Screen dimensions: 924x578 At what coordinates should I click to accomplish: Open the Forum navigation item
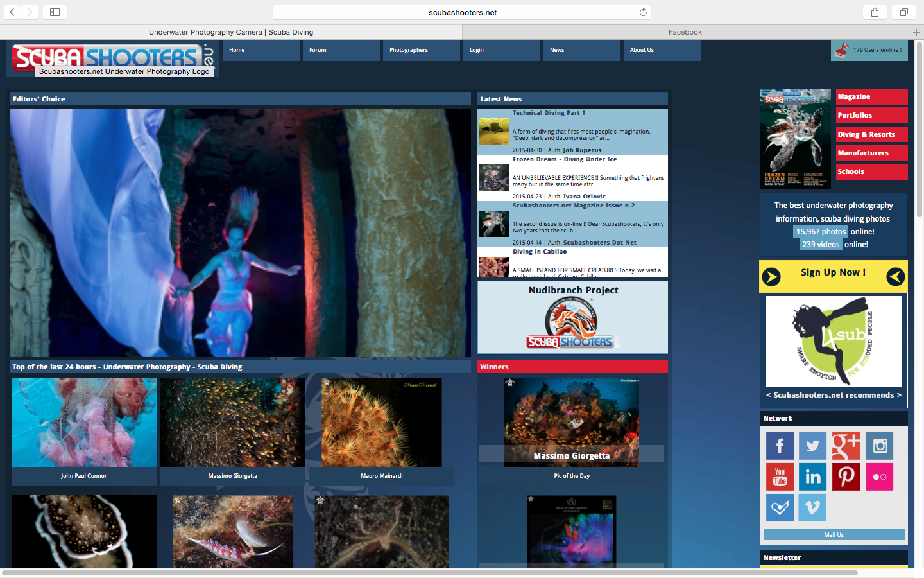pyautogui.click(x=318, y=50)
